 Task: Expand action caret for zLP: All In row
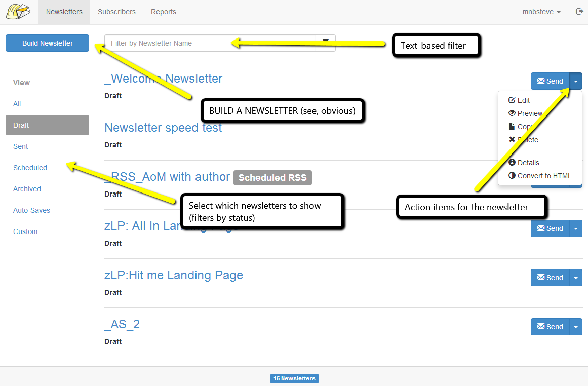pyautogui.click(x=576, y=228)
